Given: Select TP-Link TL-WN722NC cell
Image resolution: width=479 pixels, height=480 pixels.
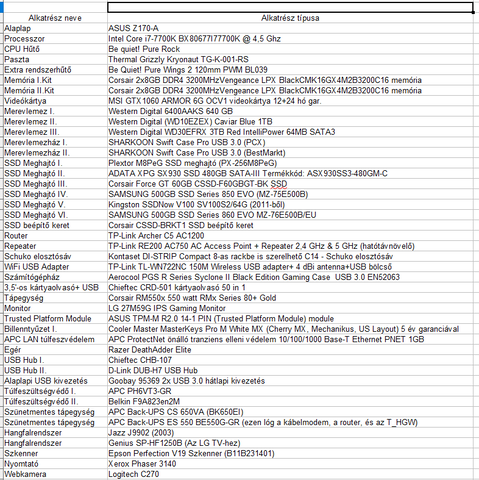Looking at the screenshot, I should (x=290, y=267).
